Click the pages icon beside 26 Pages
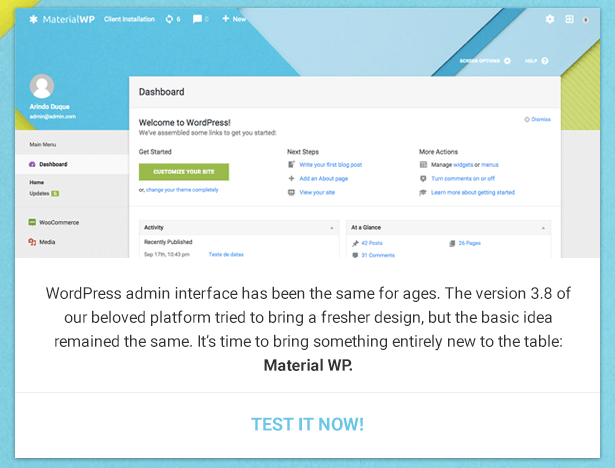Screen dimensions: 615x468 click(452, 243)
